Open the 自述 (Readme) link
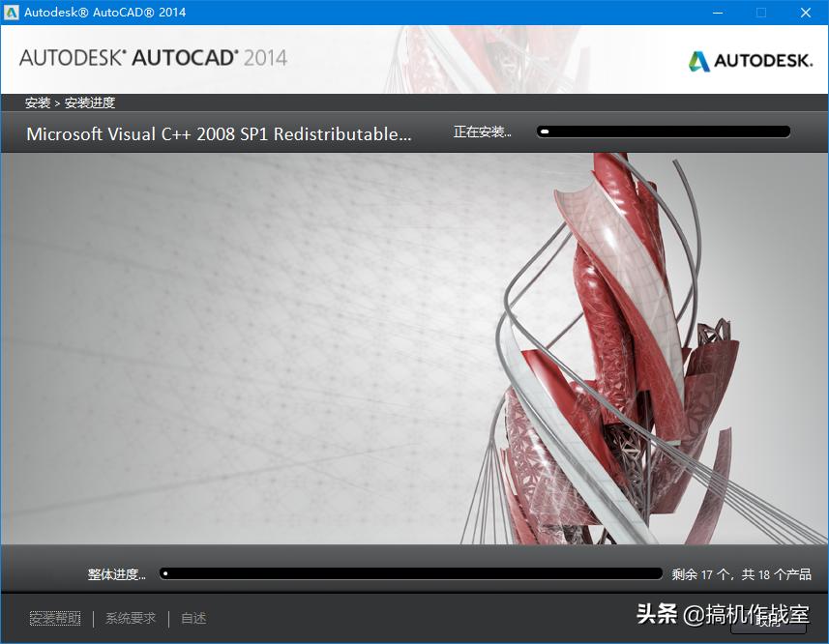The image size is (829, 644). pos(192,618)
